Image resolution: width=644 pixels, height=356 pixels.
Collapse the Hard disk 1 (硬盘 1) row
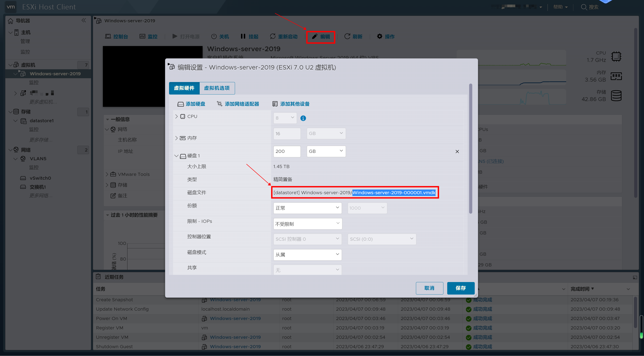pyautogui.click(x=176, y=156)
